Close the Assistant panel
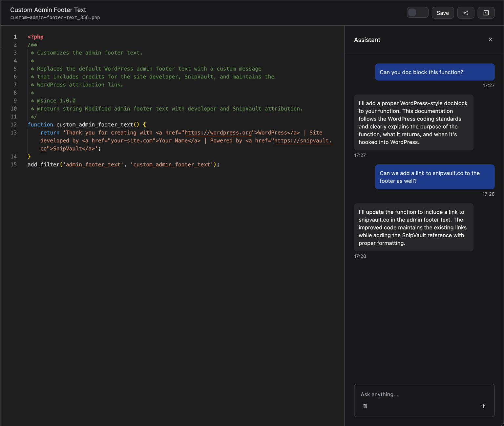Viewport: 504px width, 426px height. click(490, 40)
